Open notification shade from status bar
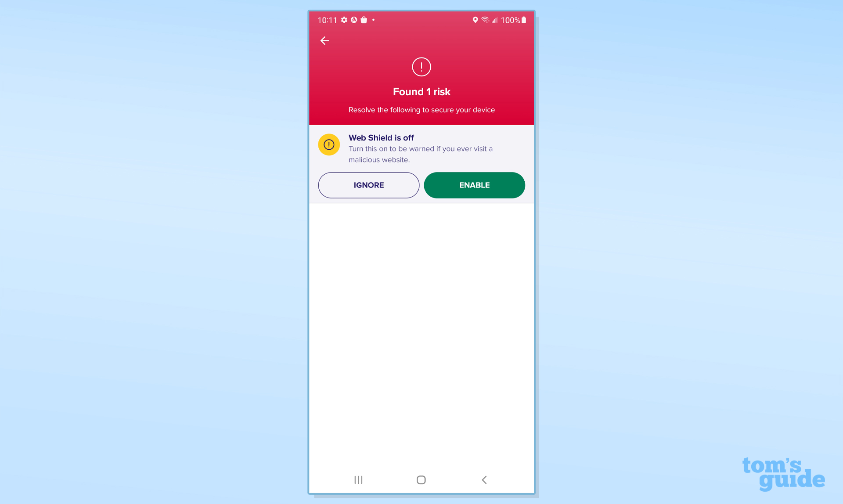The width and height of the screenshot is (843, 504). click(x=421, y=19)
